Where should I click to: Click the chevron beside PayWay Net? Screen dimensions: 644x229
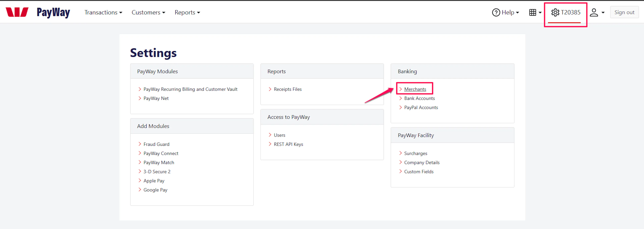pos(140,98)
